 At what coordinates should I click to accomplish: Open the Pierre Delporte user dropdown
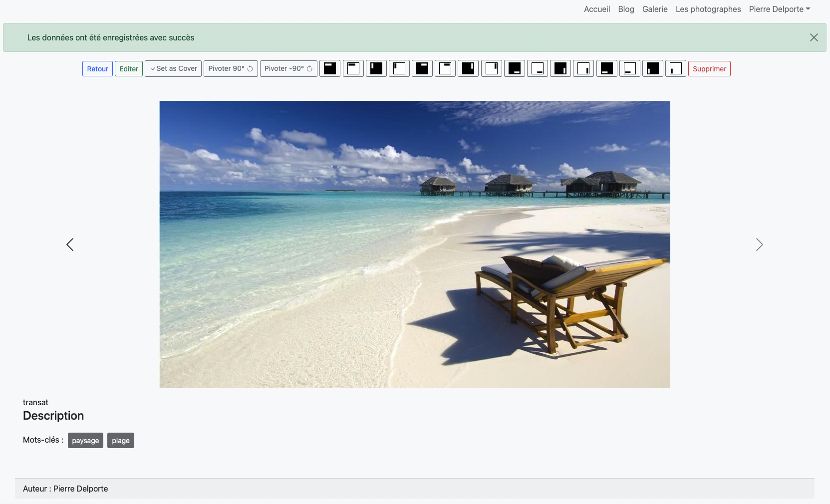pos(779,9)
